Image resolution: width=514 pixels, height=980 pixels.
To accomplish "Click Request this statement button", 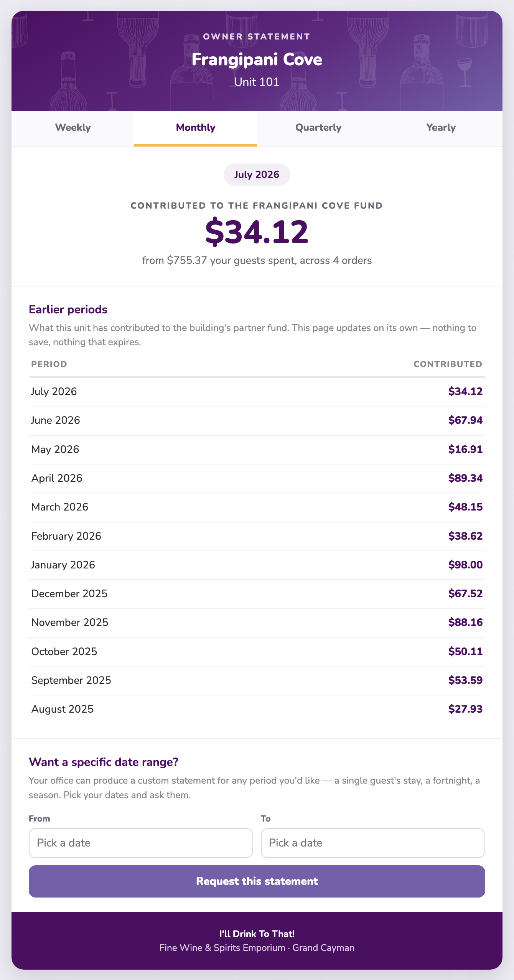I will click(257, 881).
